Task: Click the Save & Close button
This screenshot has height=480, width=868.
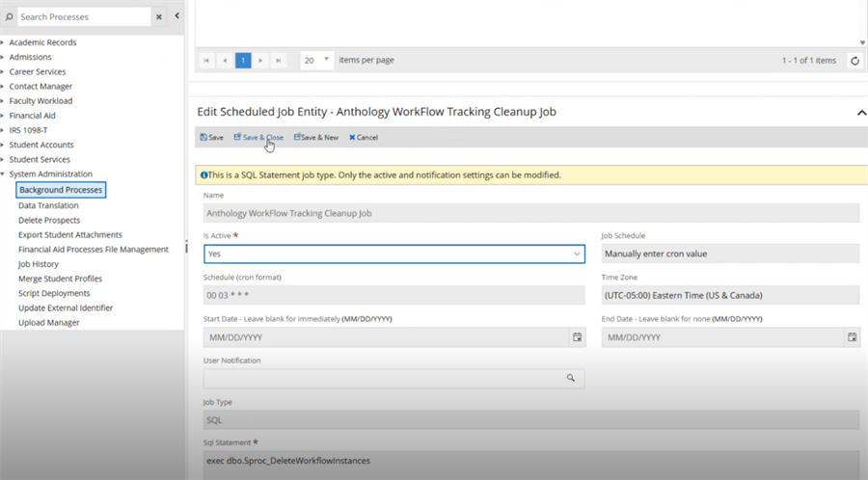Action: (x=258, y=138)
